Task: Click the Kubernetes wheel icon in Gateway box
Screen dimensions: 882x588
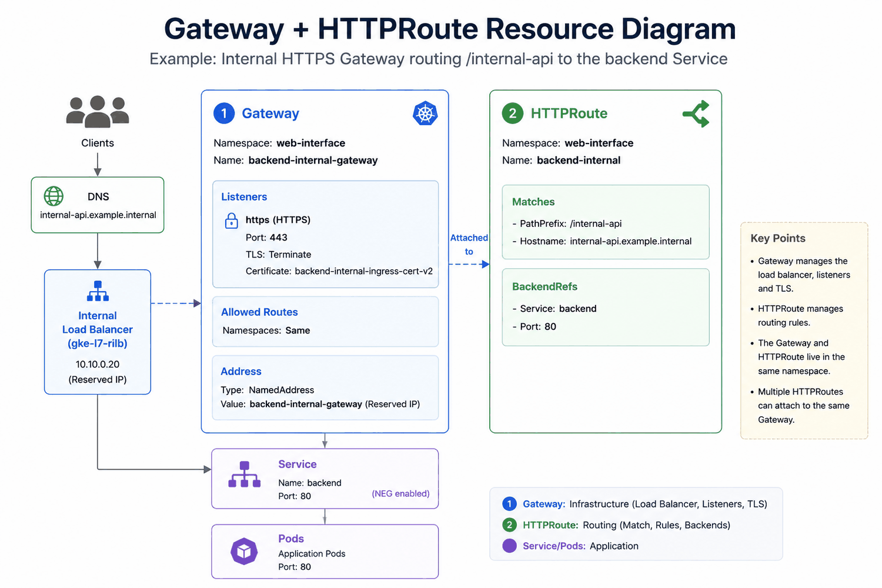Action: pos(425,113)
